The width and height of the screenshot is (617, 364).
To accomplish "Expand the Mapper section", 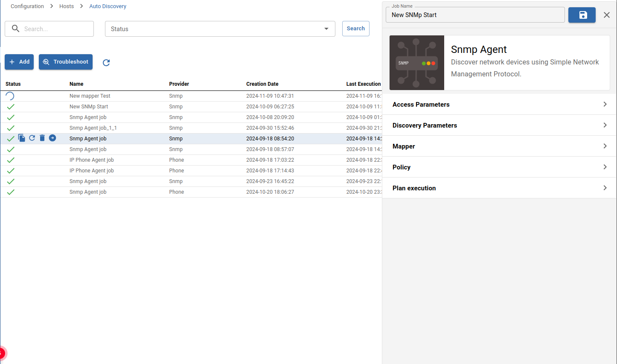I will [x=499, y=146].
